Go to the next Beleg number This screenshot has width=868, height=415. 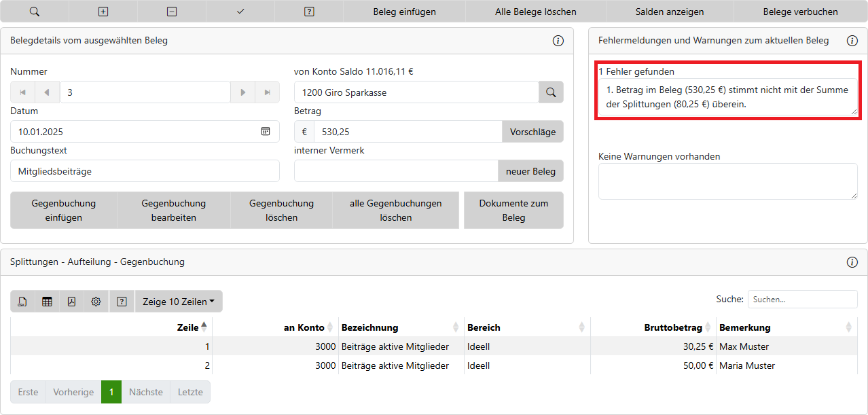[242, 92]
